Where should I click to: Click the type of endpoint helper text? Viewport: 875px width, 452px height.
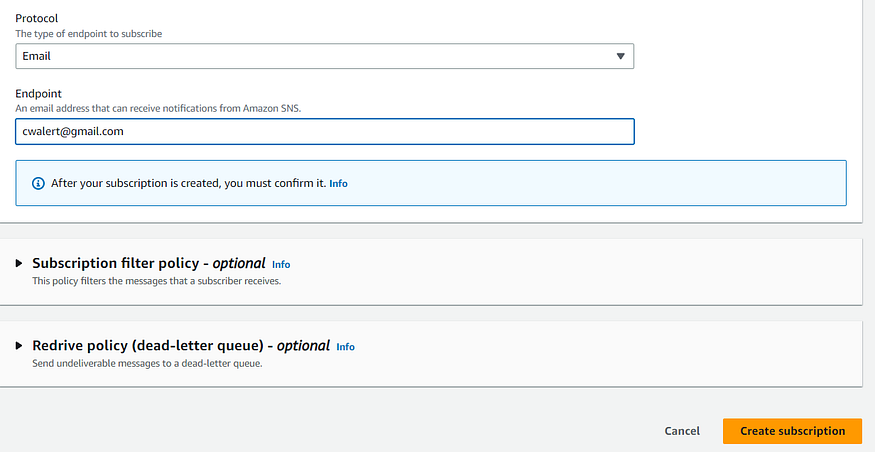pyautogui.click(x=89, y=34)
